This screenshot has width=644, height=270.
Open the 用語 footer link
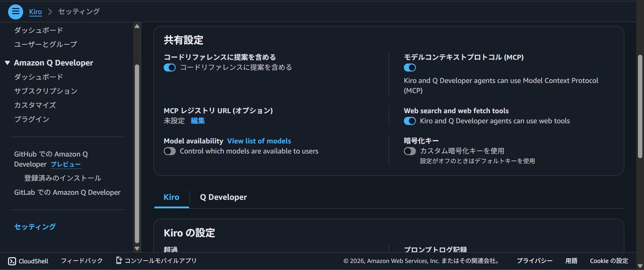[x=571, y=261]
